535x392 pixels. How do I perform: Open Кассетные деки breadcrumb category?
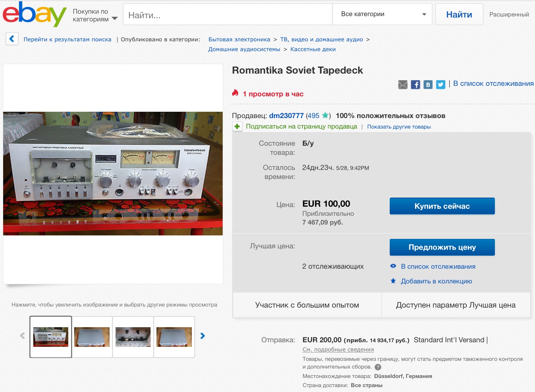(313, 49)
